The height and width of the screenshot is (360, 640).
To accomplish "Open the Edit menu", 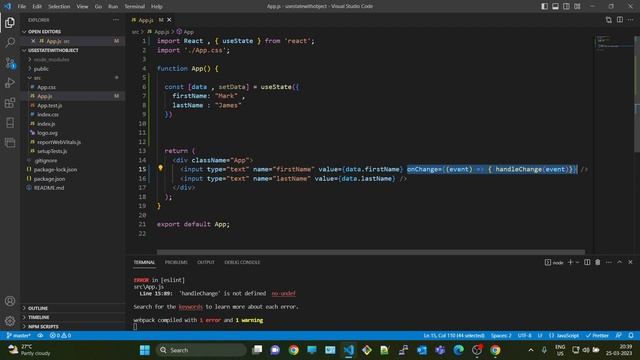I will pyautogui.click(x=37, y=6).
